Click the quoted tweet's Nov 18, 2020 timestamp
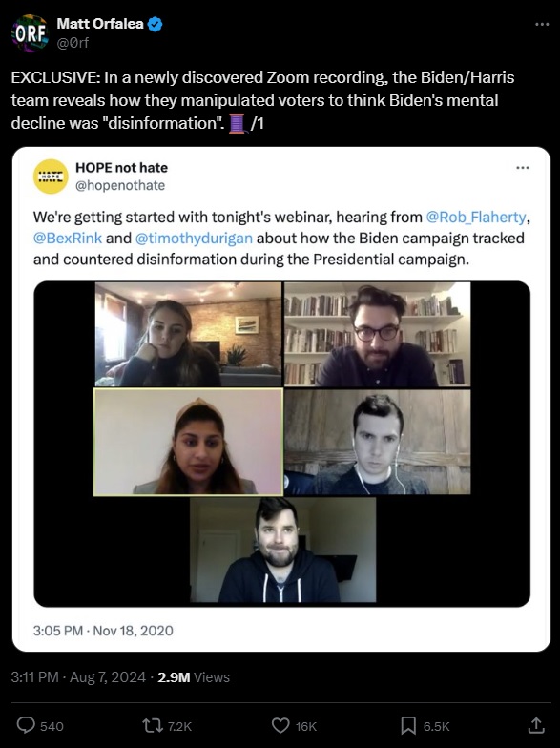Image resolution: width=560 pixels, height=748 pixels. (103, 631)
